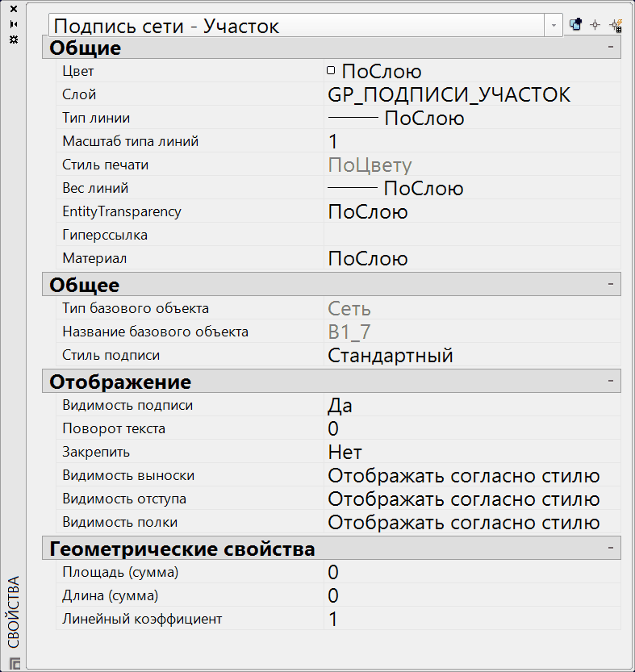Viewport: 635px width, 672px height.
Task: Select the Стиль печати label
Action: coord(105,165)
